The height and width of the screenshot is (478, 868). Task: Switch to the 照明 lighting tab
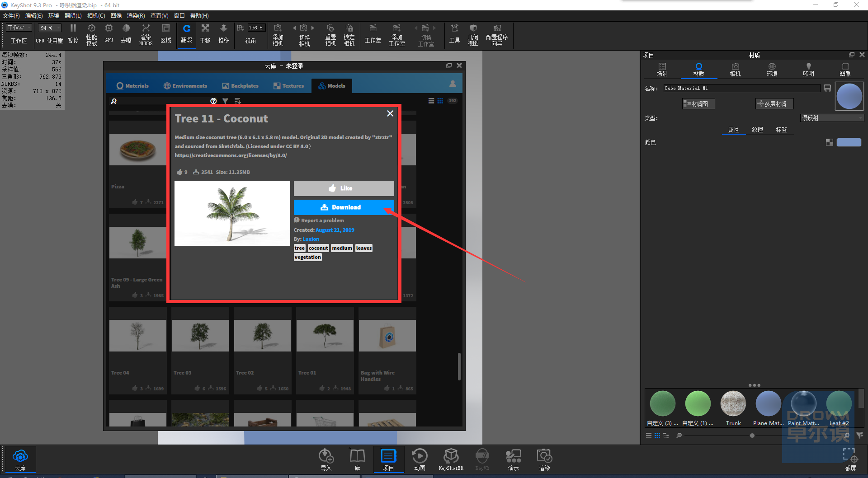coord(808,70)
